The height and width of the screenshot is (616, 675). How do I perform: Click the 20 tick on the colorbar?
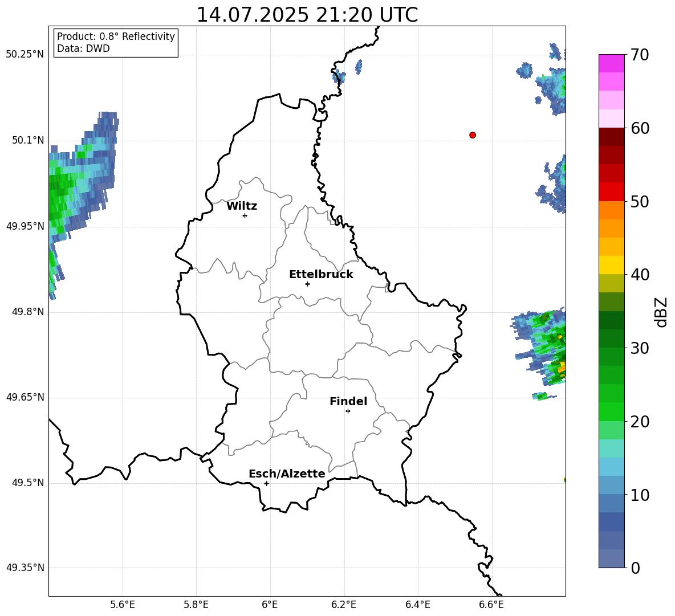pyautogui.click(x=639, y=422)
